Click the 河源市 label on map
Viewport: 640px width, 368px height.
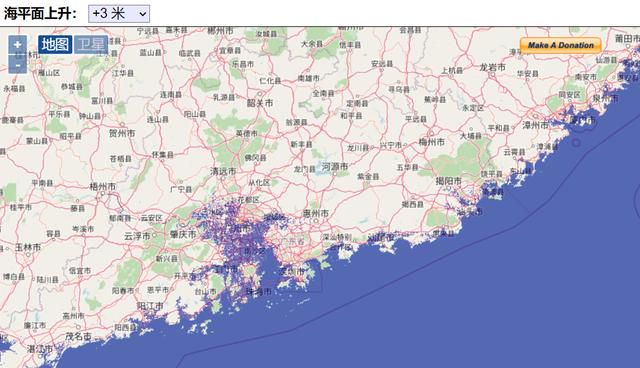click(335, 166)
